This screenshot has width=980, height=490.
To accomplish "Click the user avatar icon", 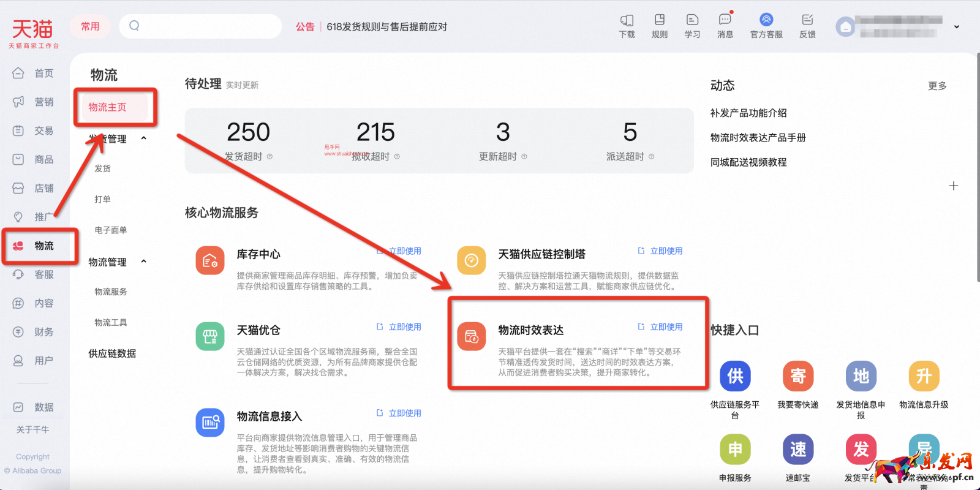I will tap(846, 27).
